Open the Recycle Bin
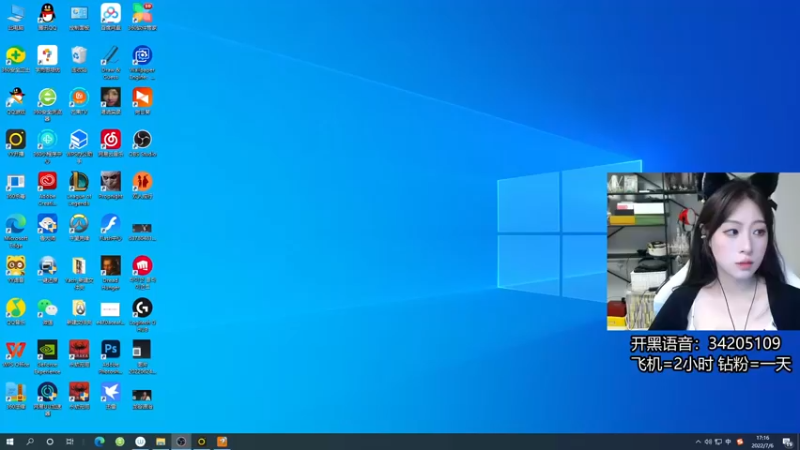The width and height of the screenshot is (800, 450). (79, 58)
